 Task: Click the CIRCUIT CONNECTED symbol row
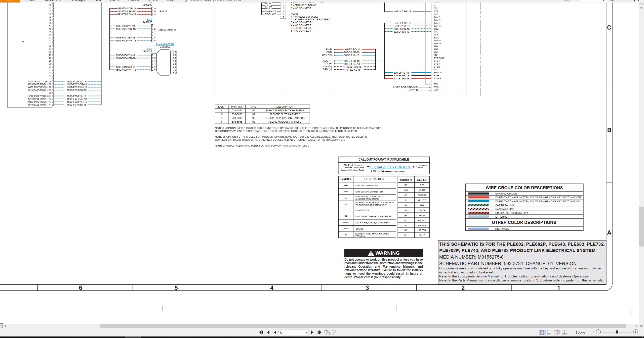367,185
